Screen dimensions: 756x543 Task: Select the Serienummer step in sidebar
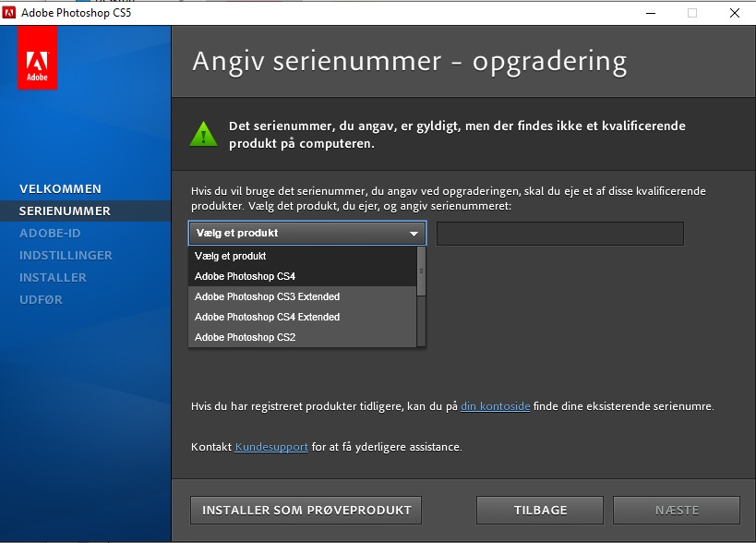point(66,211)
